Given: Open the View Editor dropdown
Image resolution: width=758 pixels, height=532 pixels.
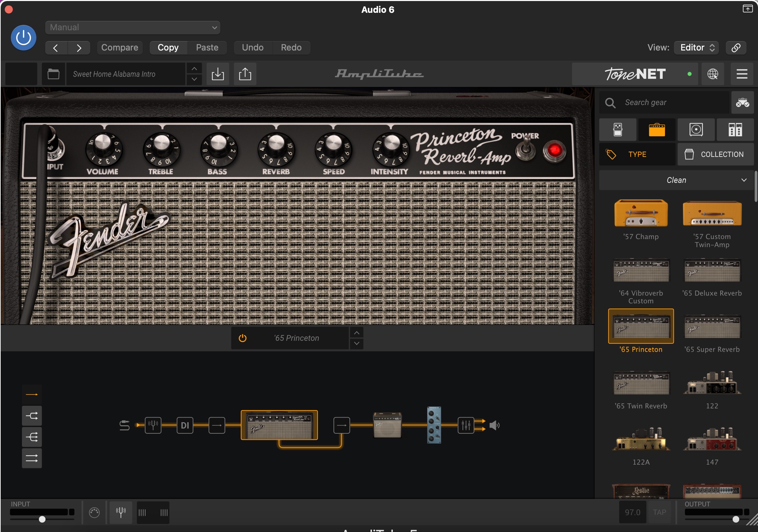Looking at the screenshot, I should [x=696, y=47].
